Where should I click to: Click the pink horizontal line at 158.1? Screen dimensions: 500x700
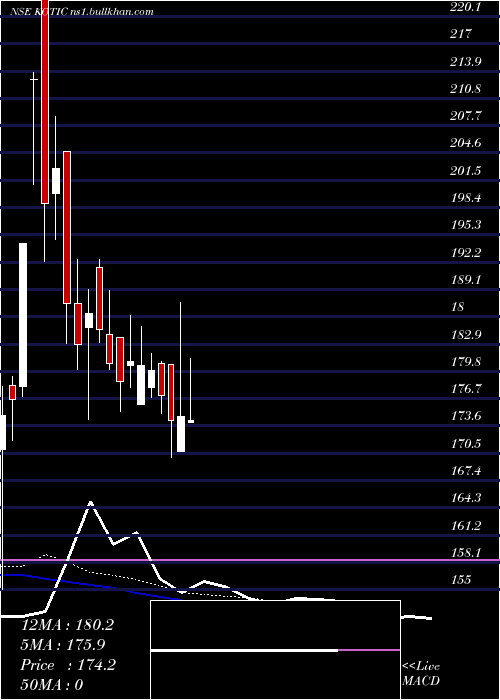pyautogui.click(x=250, y=560)
